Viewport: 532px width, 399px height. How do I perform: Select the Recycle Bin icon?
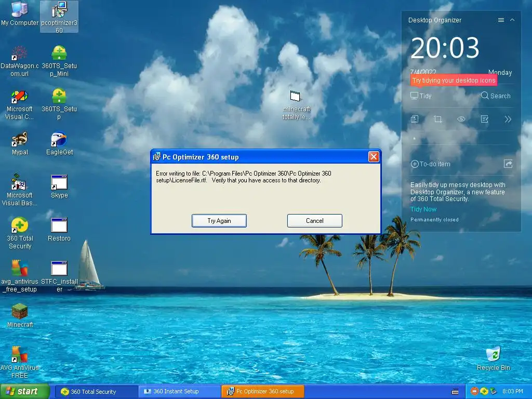(x=493, y=358)
